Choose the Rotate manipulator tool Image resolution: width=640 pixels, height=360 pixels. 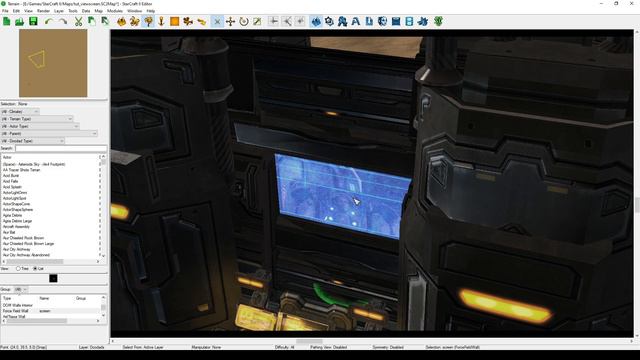coord(244,22)
